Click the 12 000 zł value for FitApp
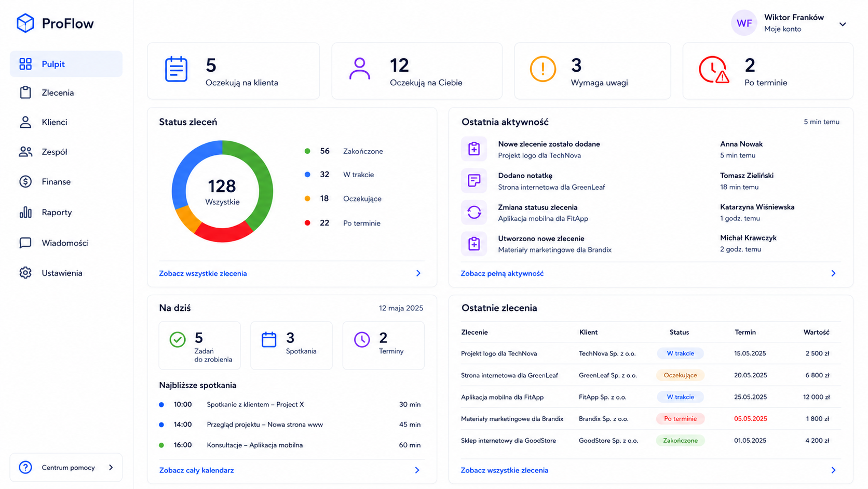This screenshot has height=489, width=868. coord(816,397)
